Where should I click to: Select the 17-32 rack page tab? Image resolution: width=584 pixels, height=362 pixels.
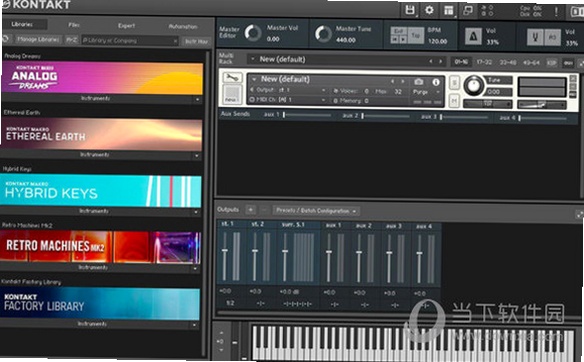coord(484,62)
